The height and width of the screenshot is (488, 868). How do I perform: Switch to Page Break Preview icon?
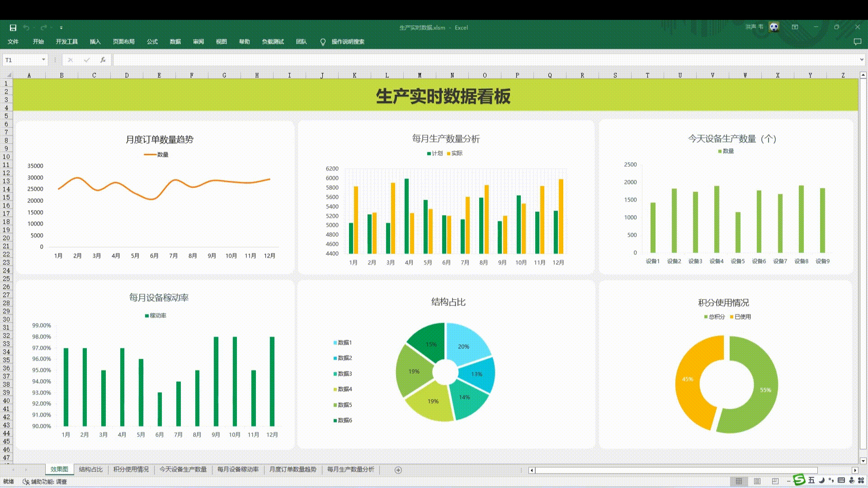(775, 481)
